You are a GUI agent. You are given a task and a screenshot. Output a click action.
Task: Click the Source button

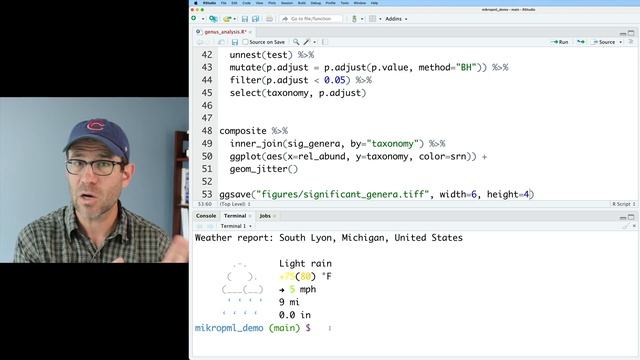[x=604, y=42]
